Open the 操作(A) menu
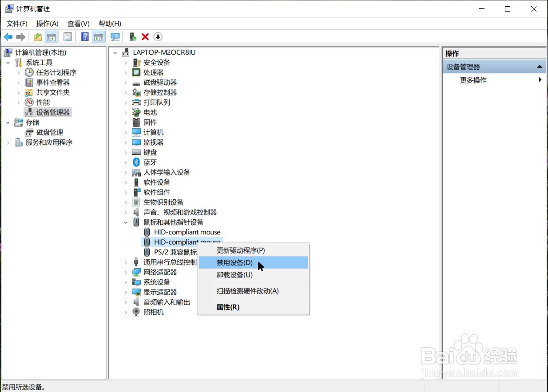 coord(48,24)
